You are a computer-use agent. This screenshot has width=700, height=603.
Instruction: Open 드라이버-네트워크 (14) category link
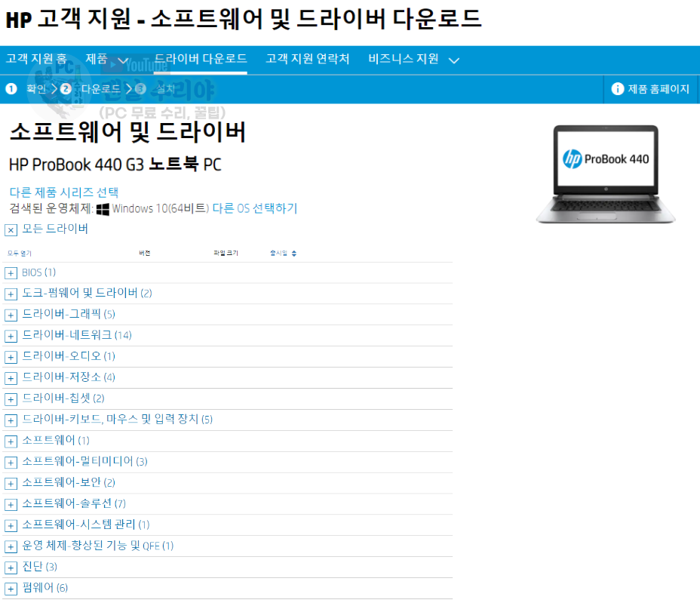click(x=77, y=335)
